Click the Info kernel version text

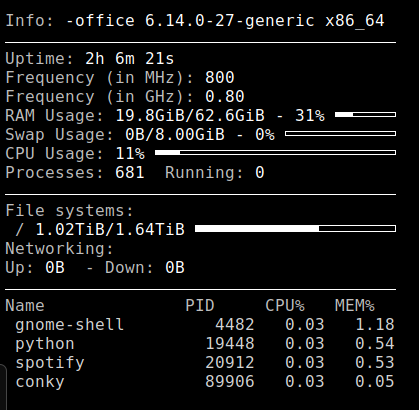coord(225,21)
